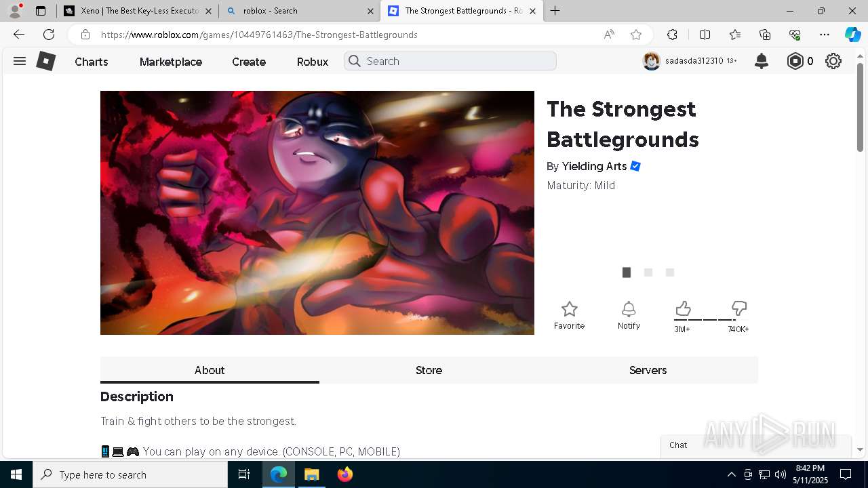Screen dimensions: 868x488
Task: Open File Explorer from the taskbar
Action: [311, 474]
